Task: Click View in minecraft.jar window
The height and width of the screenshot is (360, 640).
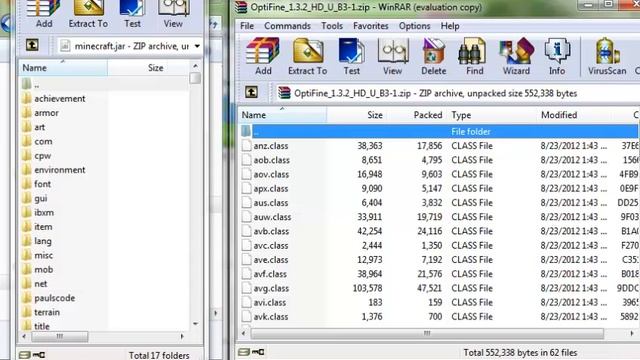Action: (x=173, y=15)
